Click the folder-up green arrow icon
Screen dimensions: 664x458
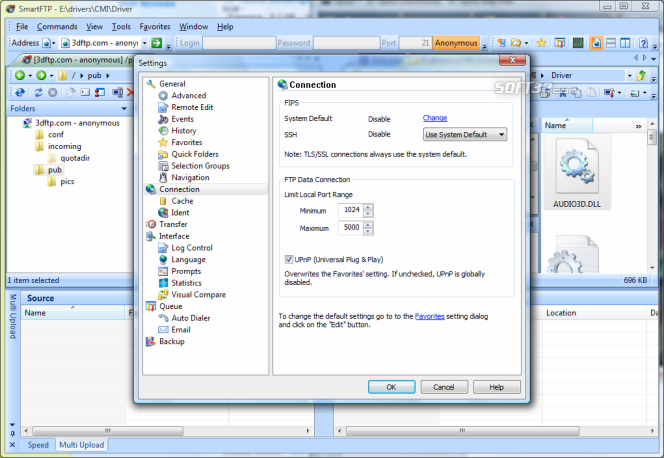[642, 75]
